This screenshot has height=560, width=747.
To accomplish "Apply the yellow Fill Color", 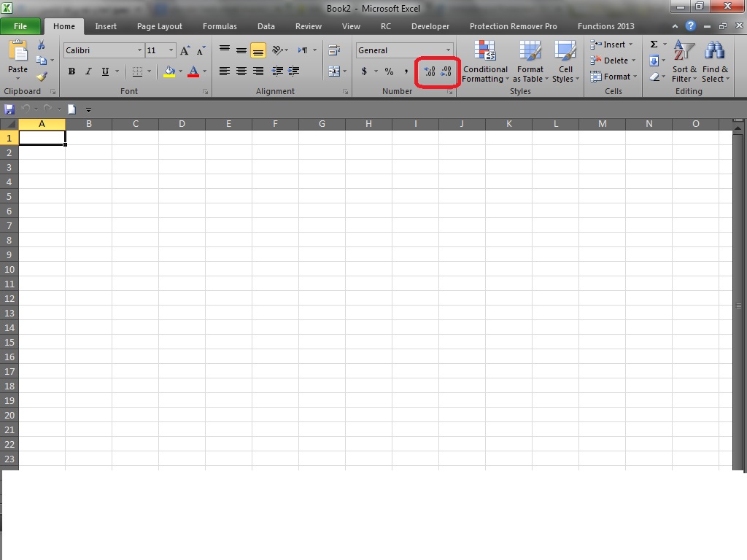I will tap(169, 71).
